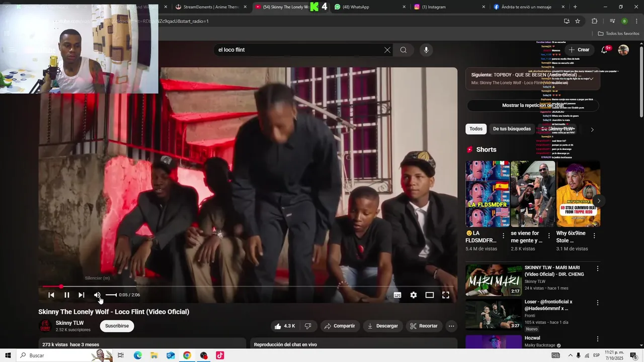The width and height of the screenshot is (644, 362).
Task: Click the Skinny TLW channel avatar
Action: (45, 326)
